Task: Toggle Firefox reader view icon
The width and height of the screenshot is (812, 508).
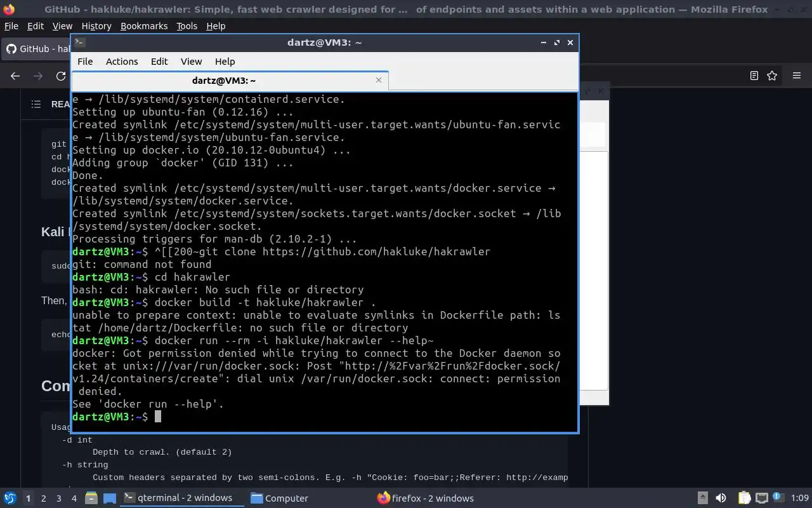Action: tap(754, 76)
